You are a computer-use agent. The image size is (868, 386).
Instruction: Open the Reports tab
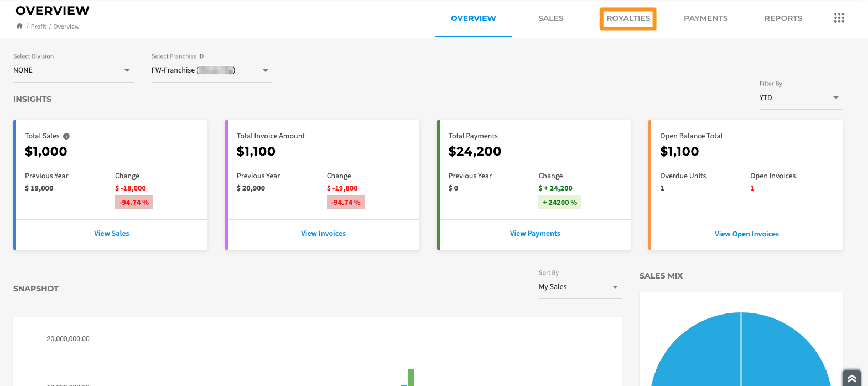pos(783,18)
